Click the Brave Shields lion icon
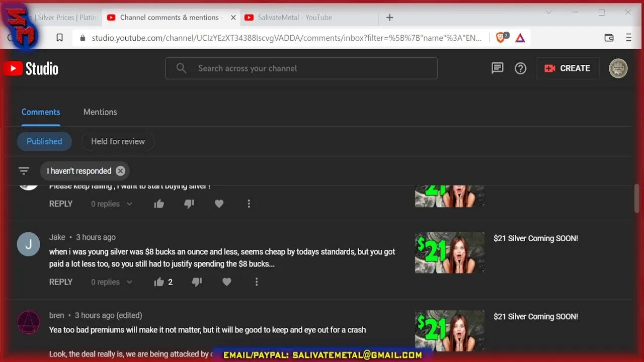Image resolution: width=644 pixels, height=362 pixels. [x=502, y=38]
